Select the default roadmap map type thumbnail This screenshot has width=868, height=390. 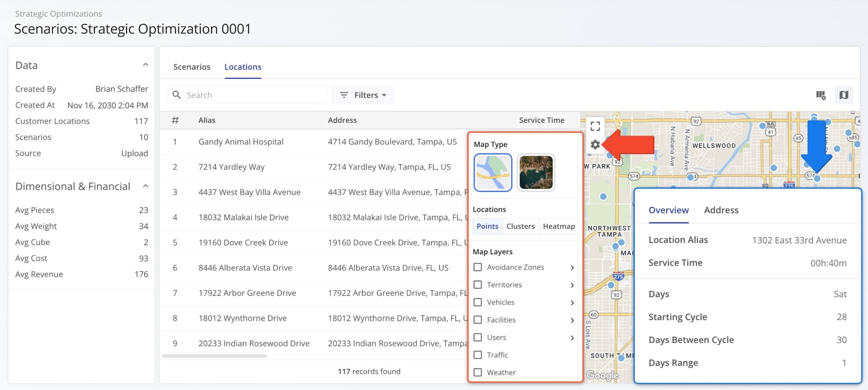click(x=493, y=172)
